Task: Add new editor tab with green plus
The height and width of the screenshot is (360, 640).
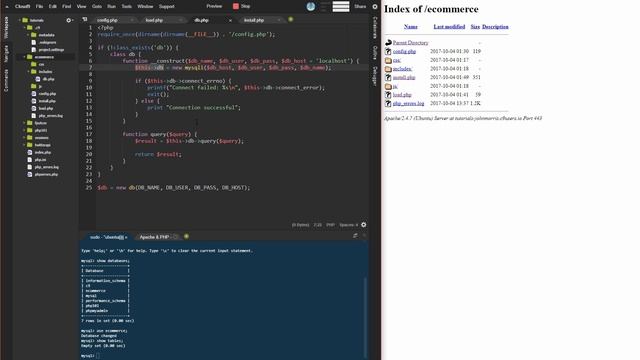Action: tap(291, 19)
